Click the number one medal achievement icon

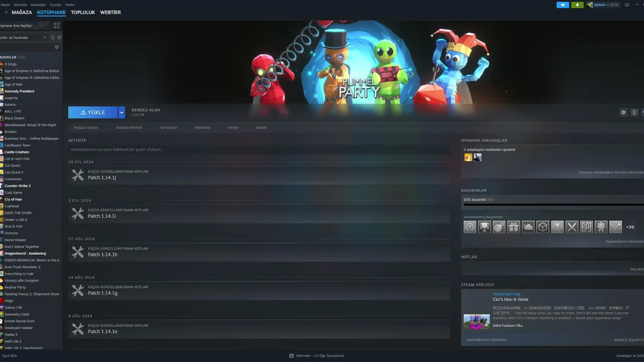pos(470,227)
